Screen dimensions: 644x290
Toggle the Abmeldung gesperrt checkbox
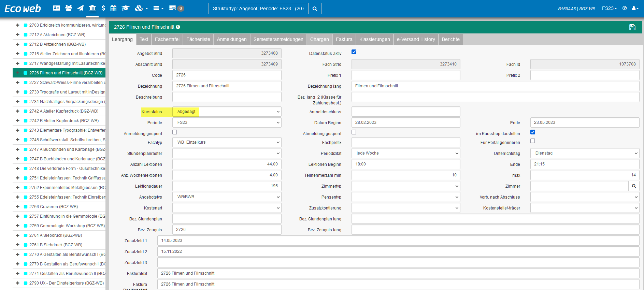(x=354, y=132)
